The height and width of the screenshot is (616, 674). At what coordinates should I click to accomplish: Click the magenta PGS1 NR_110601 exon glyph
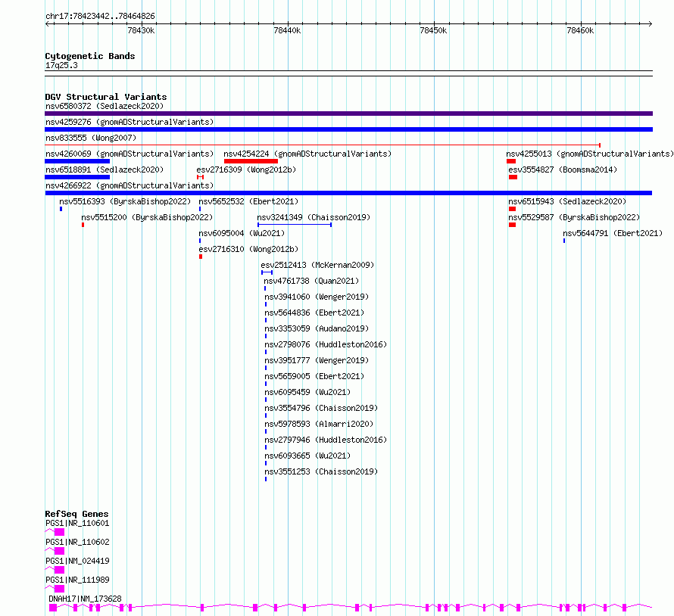[x=59, y=532]
